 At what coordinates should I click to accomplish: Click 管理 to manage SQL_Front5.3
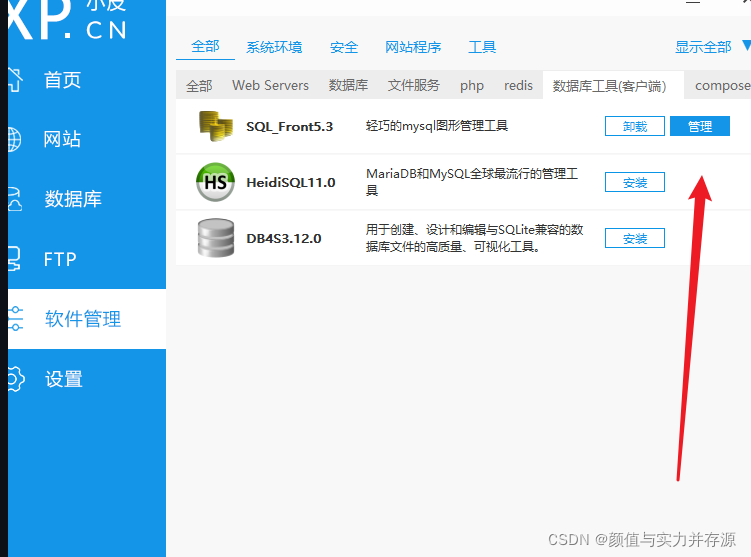[700, 126]
